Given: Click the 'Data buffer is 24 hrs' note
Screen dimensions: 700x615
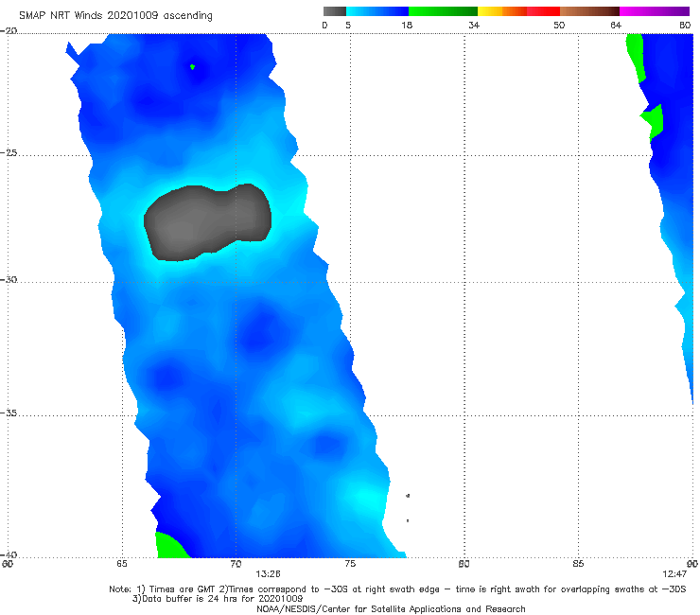Looking at the screenshot, I should point(218,599).
